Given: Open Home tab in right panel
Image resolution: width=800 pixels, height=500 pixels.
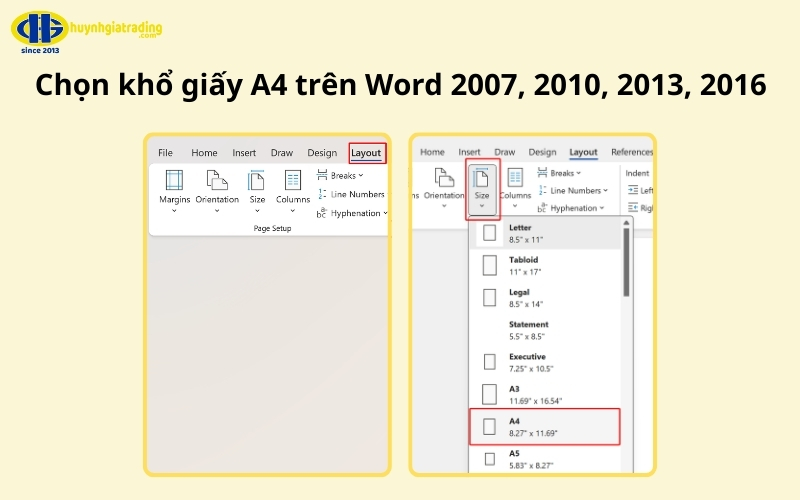Looking at the screenshot, I should pos(432,152).
